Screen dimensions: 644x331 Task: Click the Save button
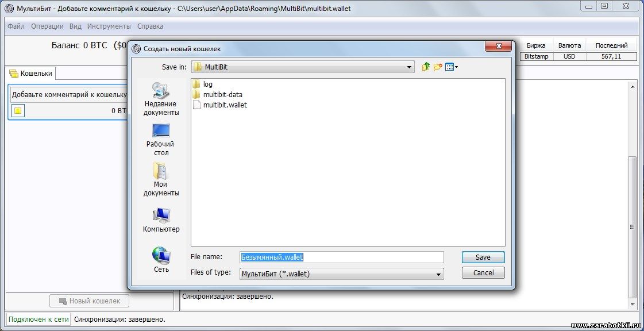pos(483,257)
